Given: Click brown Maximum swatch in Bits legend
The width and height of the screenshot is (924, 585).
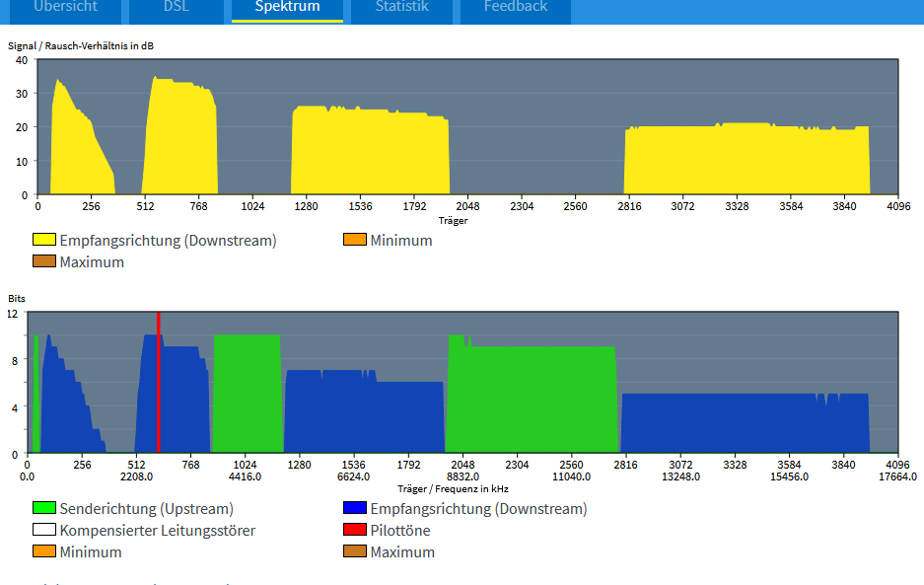Looking at the screenshot, I should [355, 551].
